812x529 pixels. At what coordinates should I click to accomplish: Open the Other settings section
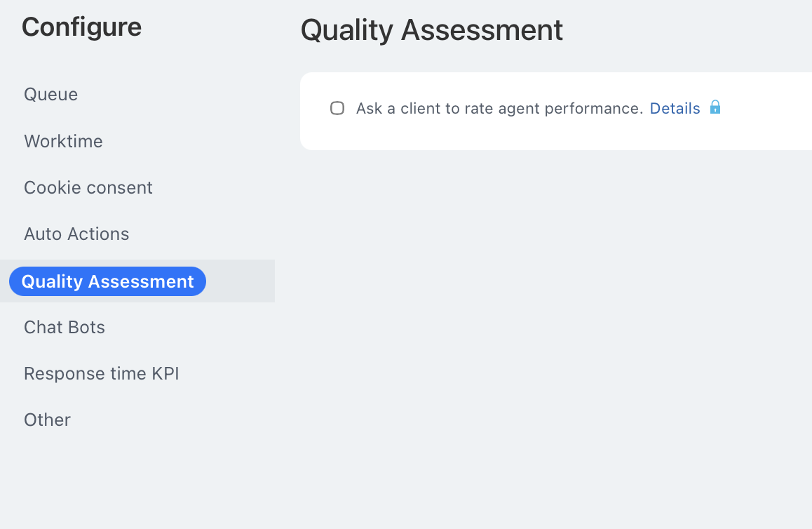[47, 420]
